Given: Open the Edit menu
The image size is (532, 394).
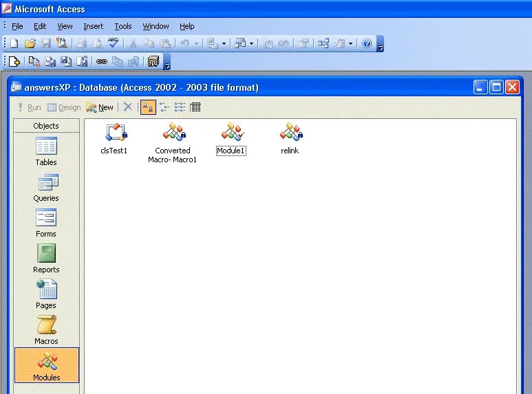Looking at the screenshot, I should 40,26.
